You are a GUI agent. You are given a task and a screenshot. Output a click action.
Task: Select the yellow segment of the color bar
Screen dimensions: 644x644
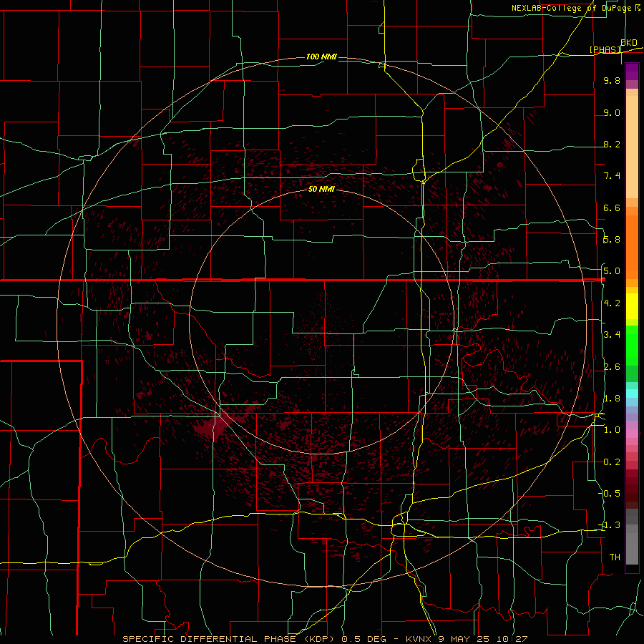pos(632,306)
